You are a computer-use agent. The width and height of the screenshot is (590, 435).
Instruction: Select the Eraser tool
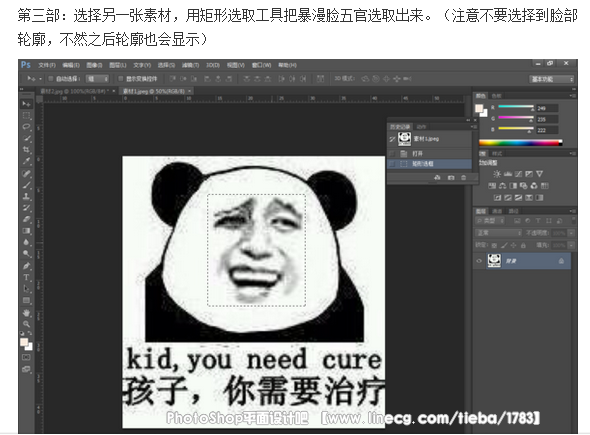point(26,219)
